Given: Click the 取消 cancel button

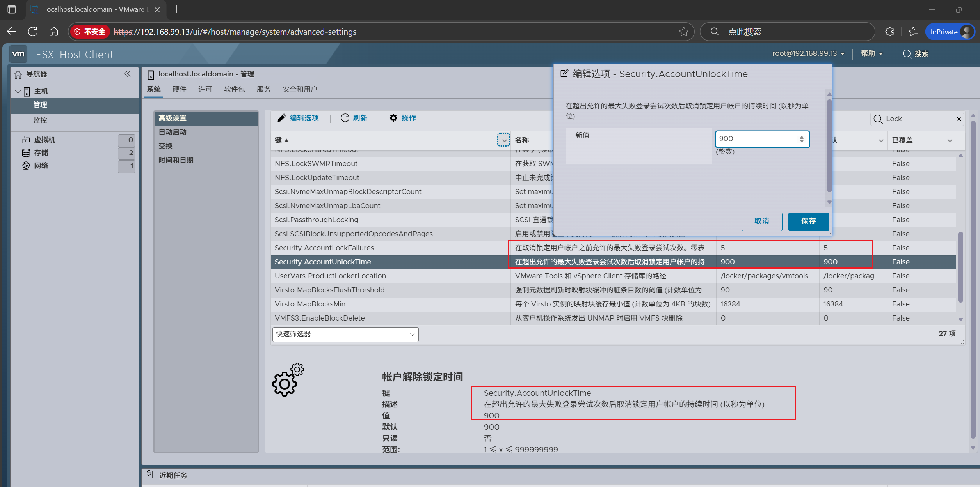Looking at the screenshot, I should pyautogui.click(x=761, y=221).
